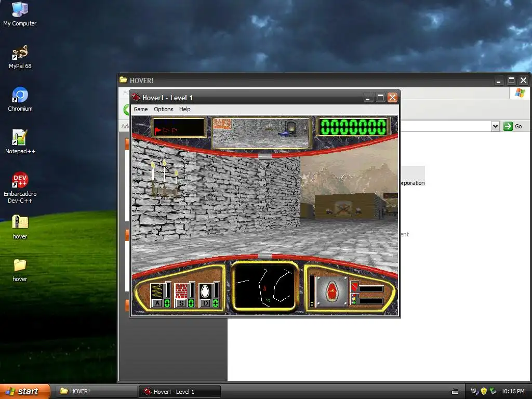The width and height of the screenshot is (532, 399).
Task: Click the on-screen keyboard tray icon
Action: pyautogui.click(x=455, y=392)
